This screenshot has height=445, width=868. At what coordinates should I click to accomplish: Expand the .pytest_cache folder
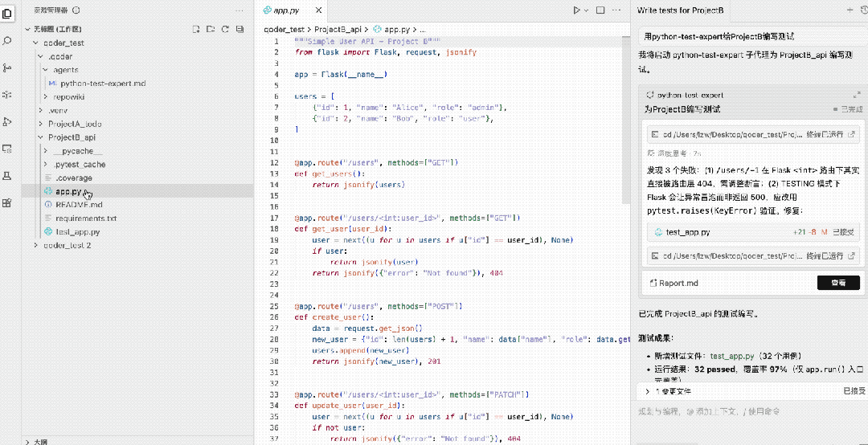[x=45, y=165]
